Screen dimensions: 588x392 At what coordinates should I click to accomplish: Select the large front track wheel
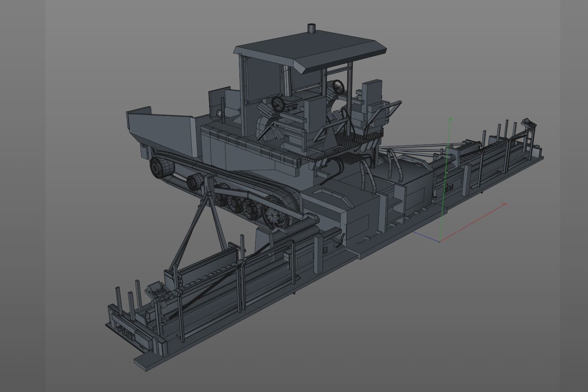(161, 167)
